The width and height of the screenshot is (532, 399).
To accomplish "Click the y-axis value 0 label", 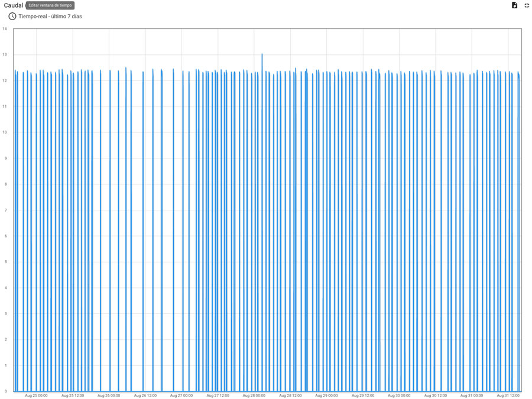I will 5,391.
